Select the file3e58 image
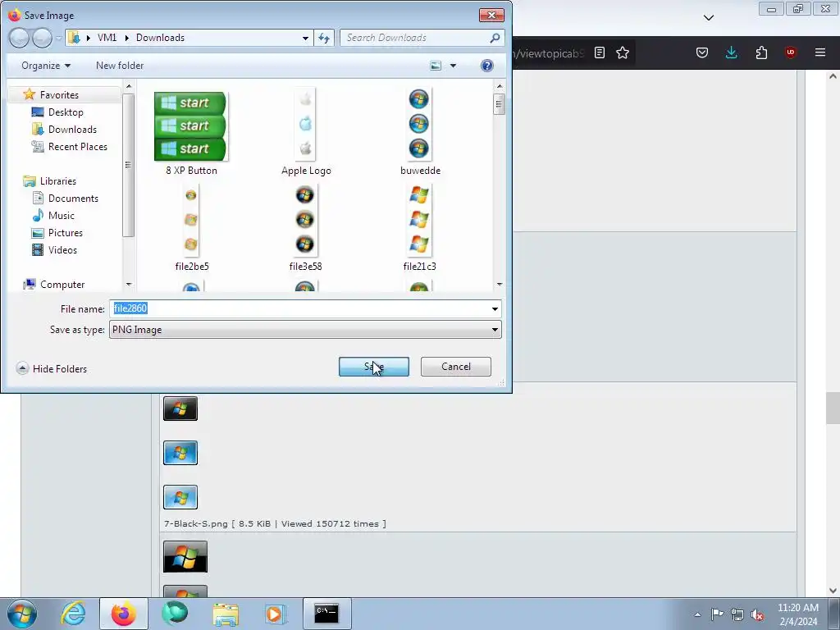 click(x=305, y=228)
